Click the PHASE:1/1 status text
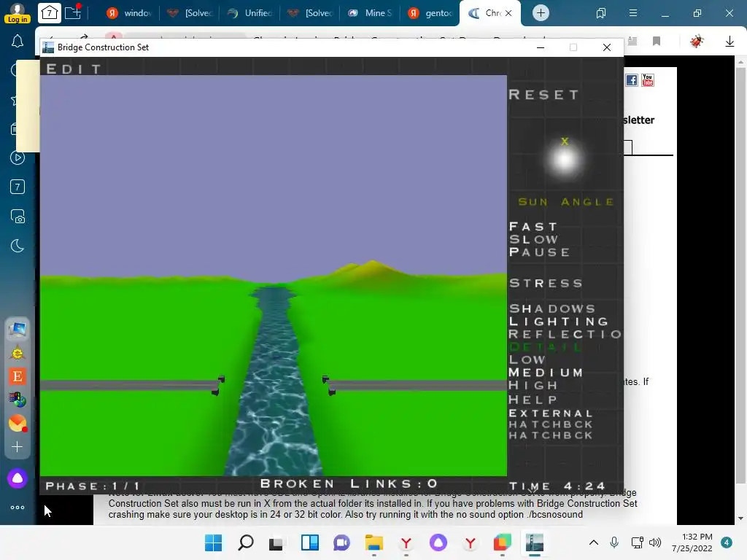The image size is (747, 560). pyautogui.click(x=93, y=486)
